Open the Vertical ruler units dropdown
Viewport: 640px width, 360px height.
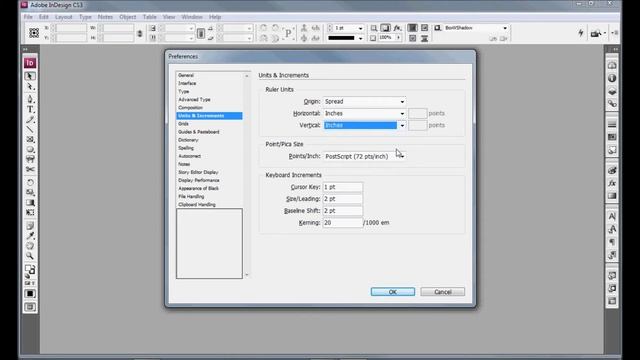point(365,125)
